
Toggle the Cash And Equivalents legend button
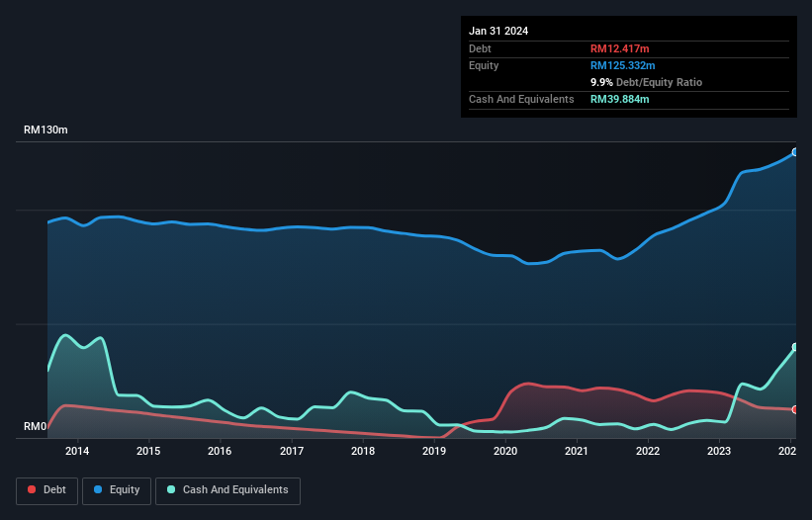click(x=227, y=490)
